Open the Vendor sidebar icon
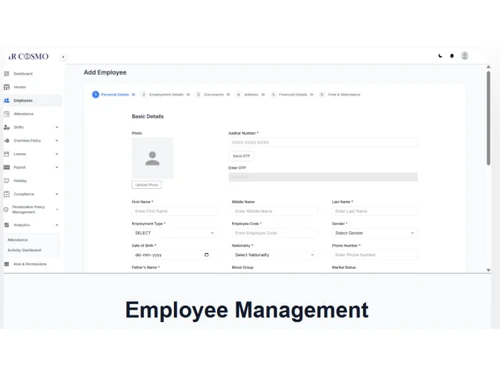Screen dimensions: 500x375 [x=7, y=87]
